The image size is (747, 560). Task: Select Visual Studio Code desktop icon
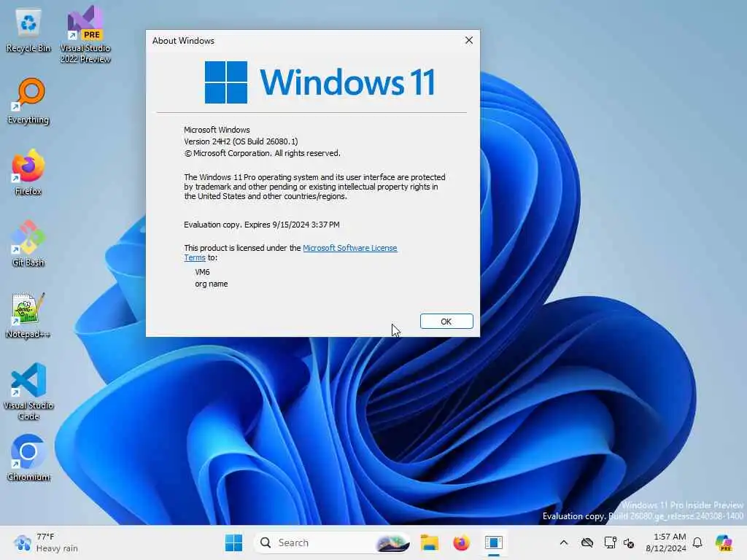(x=28, y=392)
